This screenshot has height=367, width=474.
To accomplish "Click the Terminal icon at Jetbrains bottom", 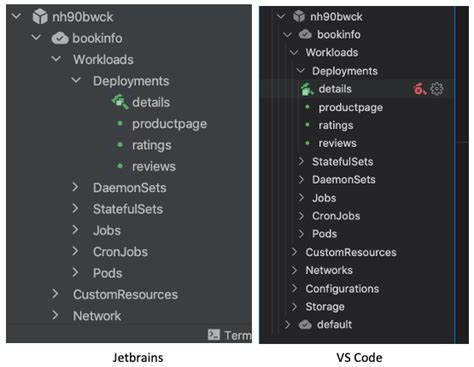I will tap(214, 335).
